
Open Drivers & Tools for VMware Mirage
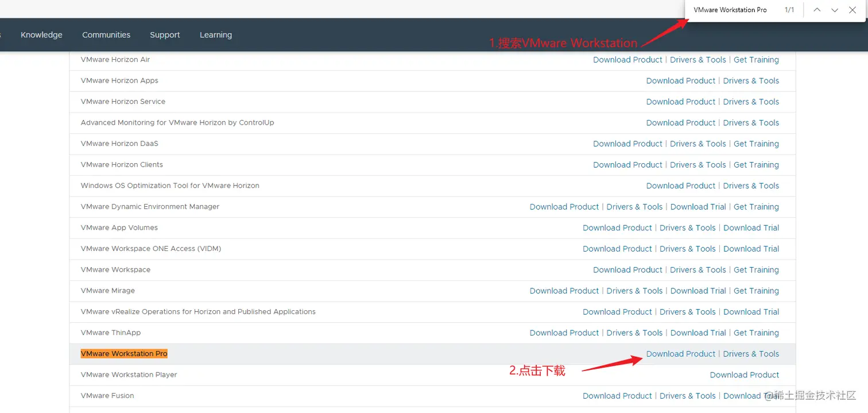(x=634, y=291)
